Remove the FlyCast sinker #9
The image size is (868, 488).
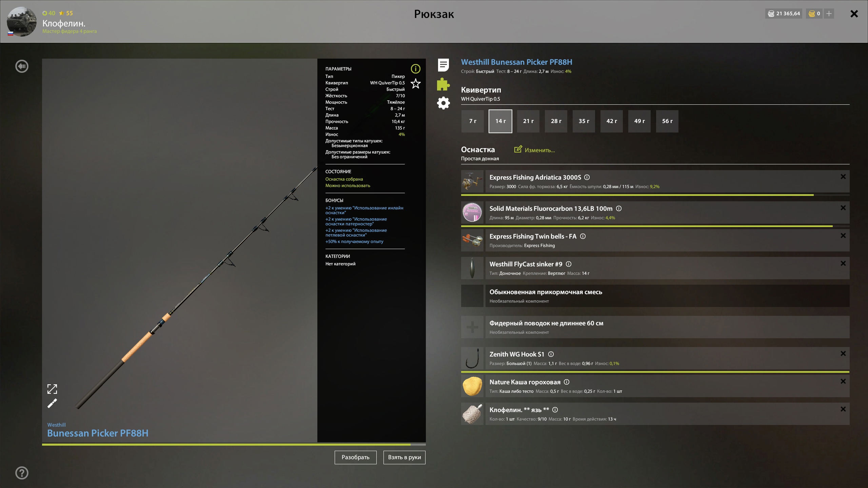(x=843, y=263)
